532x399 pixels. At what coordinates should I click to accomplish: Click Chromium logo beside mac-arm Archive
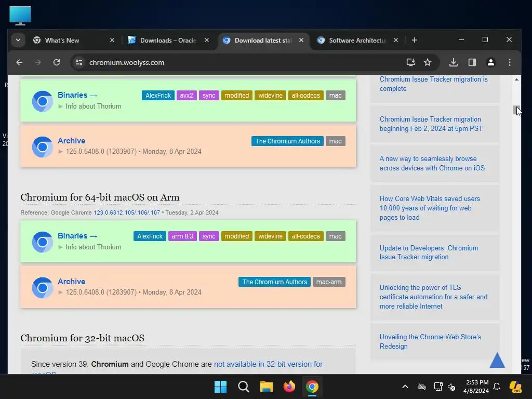coord(43,288)
